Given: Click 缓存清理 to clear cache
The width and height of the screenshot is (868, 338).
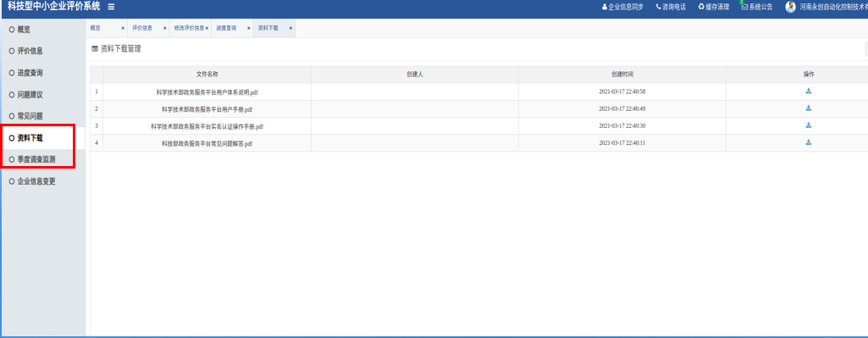Looking at the screenshot, I should tap(714, 8).
